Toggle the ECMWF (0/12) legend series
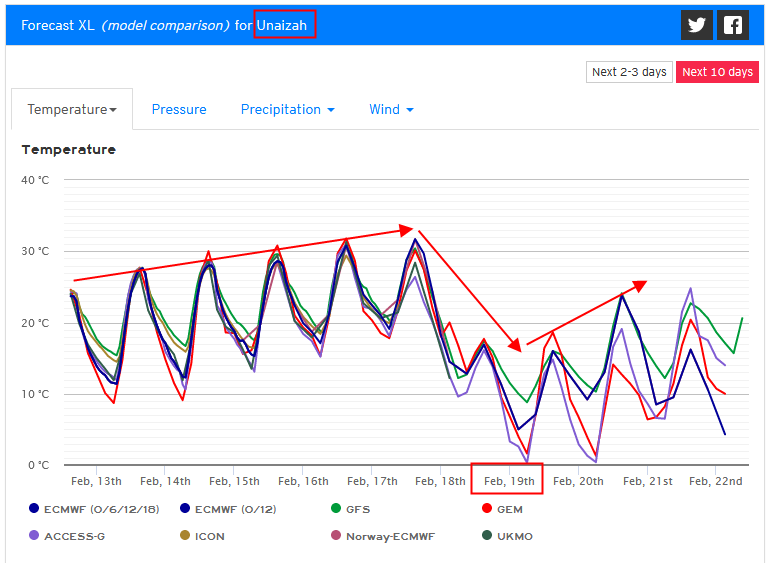775x563 pixels. click(228, 509)
